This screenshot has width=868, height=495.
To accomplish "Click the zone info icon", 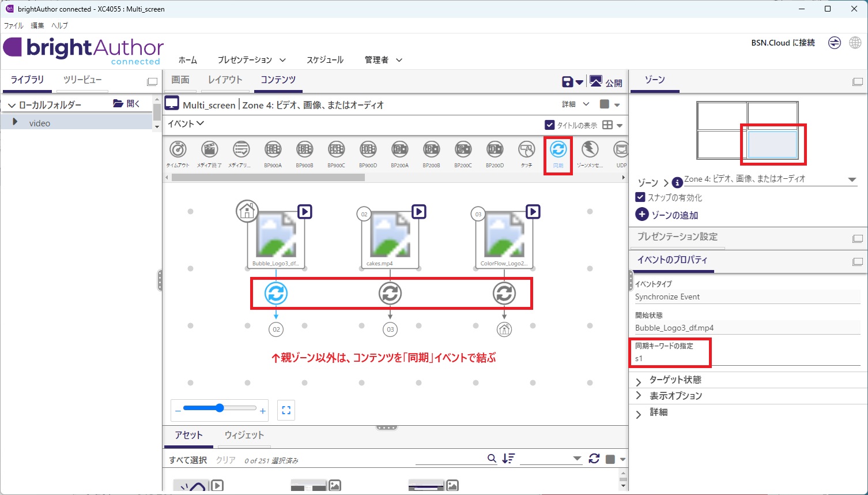I will click(678, 182).
